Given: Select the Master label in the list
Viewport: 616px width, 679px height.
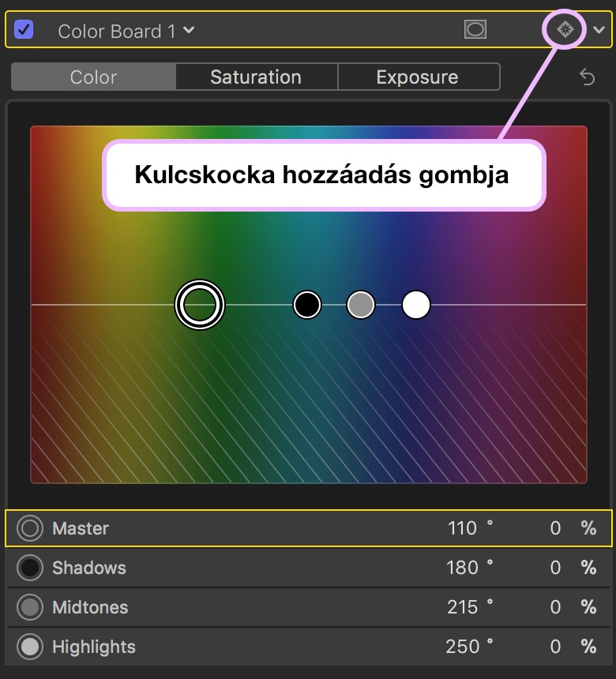Looking at the screenshot, I should point(81,528).
